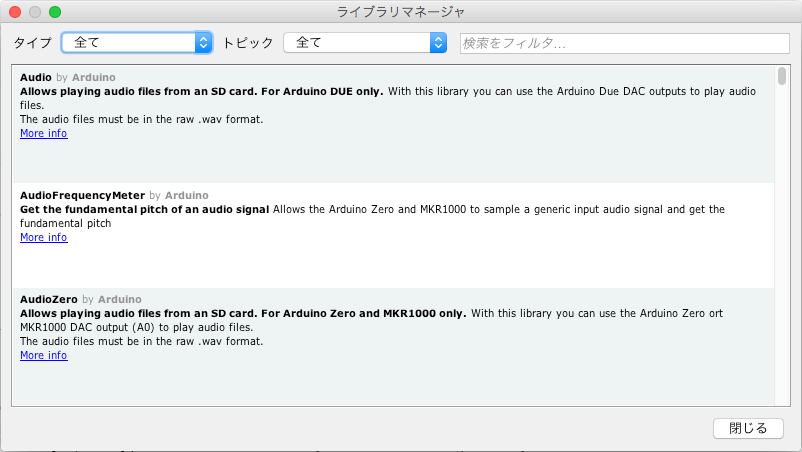Open the タイプ (type) dropdown
The width and height of the screenshot is (802, 452).
click(x=137, y=43)
